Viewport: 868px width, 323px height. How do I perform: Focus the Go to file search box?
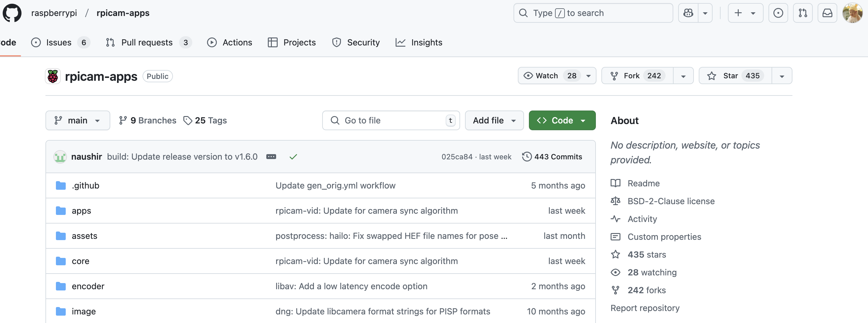(391, 120)
